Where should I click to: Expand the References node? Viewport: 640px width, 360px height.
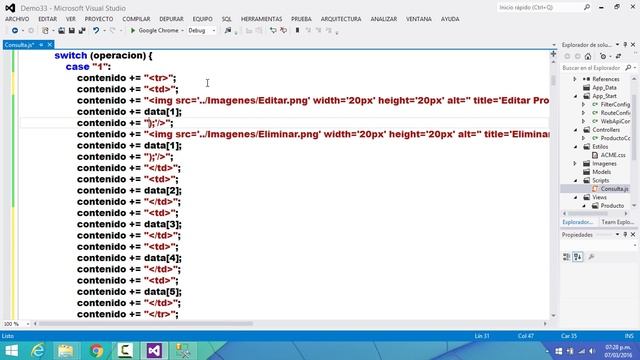tap(575, 79)
